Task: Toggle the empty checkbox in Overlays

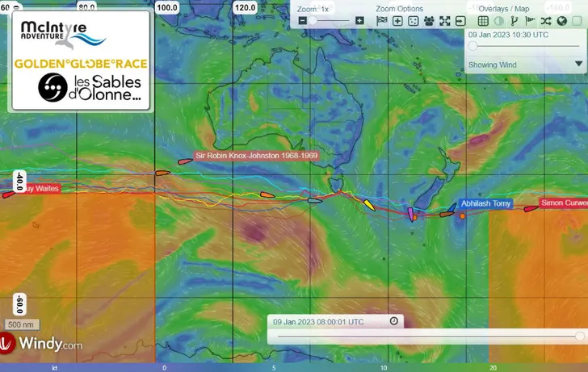Action: coord(577,20)
